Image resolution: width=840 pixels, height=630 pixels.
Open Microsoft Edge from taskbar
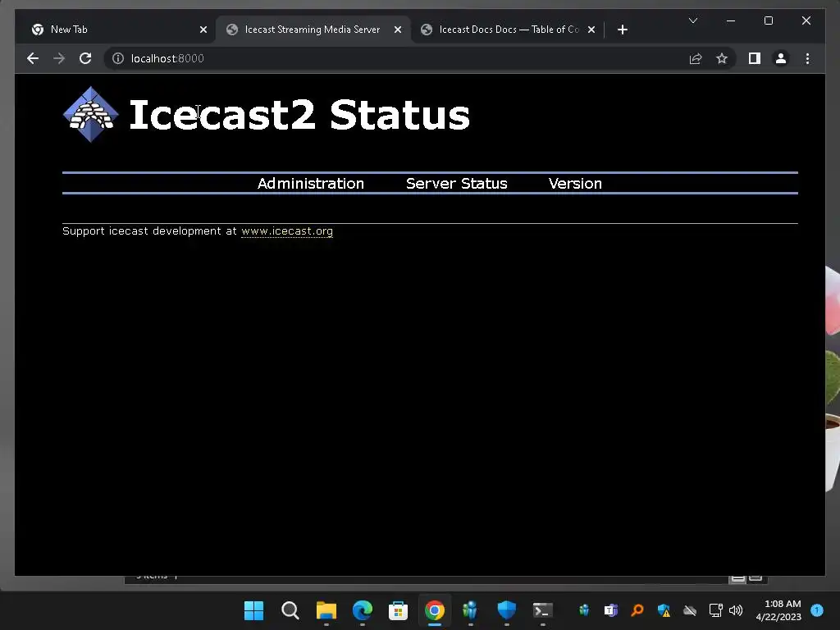pyautogui.click(x=362, y=610)
